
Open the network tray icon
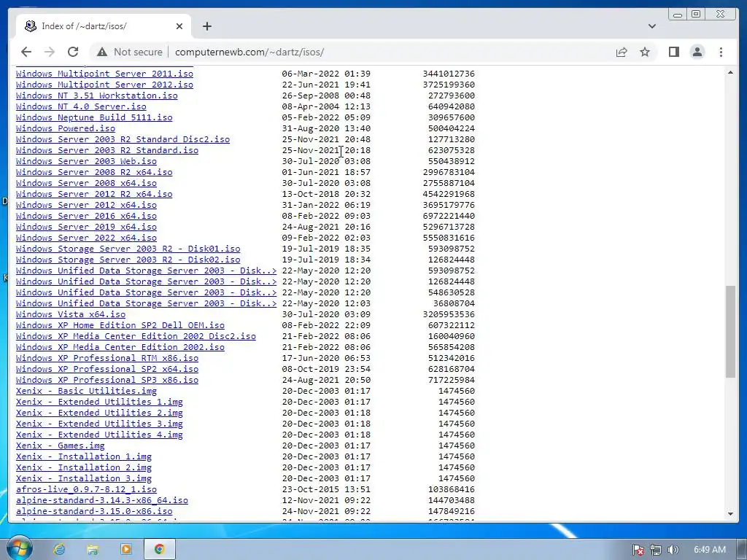click(x=656, y=550)
